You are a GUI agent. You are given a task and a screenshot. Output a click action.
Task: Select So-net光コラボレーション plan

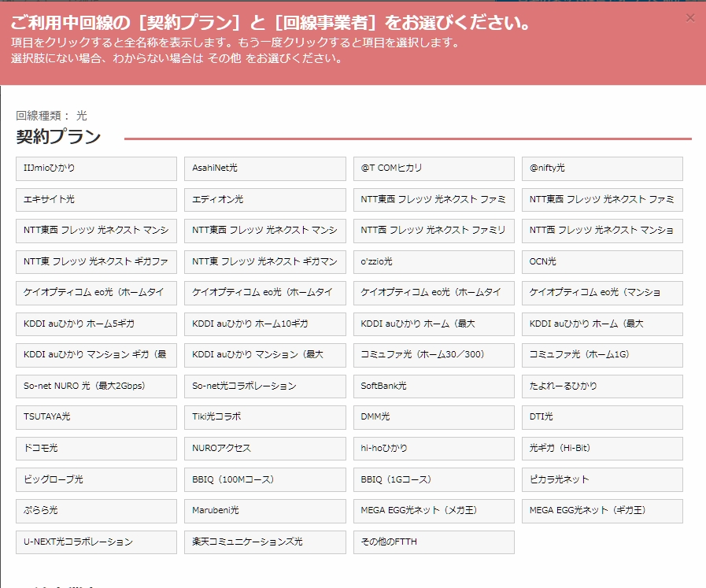tap(264, 386)
